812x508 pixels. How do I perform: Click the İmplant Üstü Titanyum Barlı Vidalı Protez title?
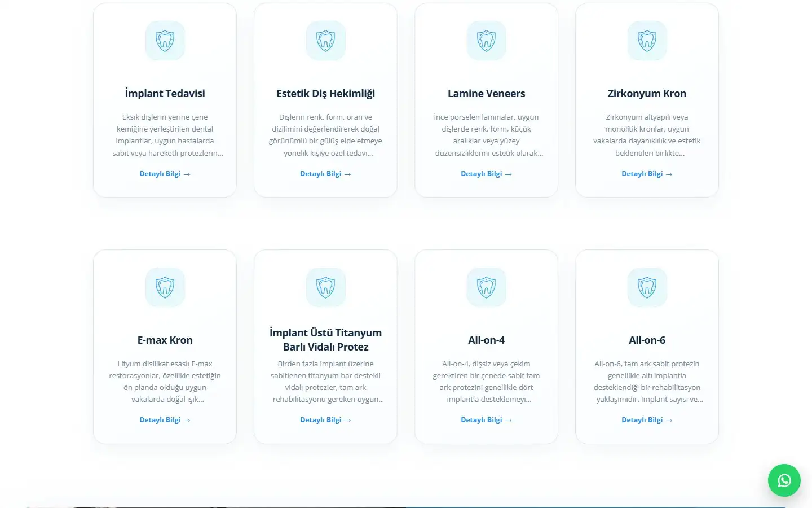(x=326, y=340)
